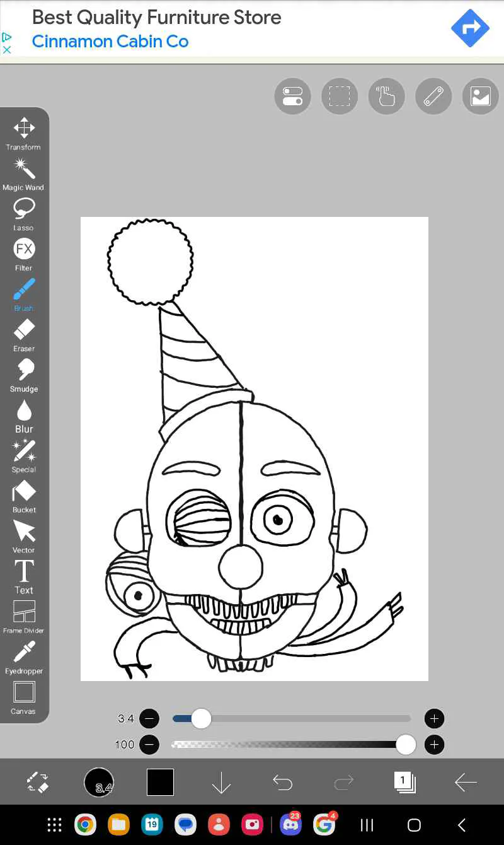Select the Smudge tool

pos(24,375)
